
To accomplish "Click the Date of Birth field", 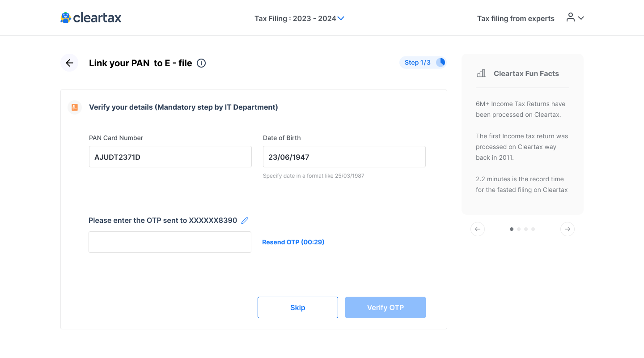I will [344, 157].
